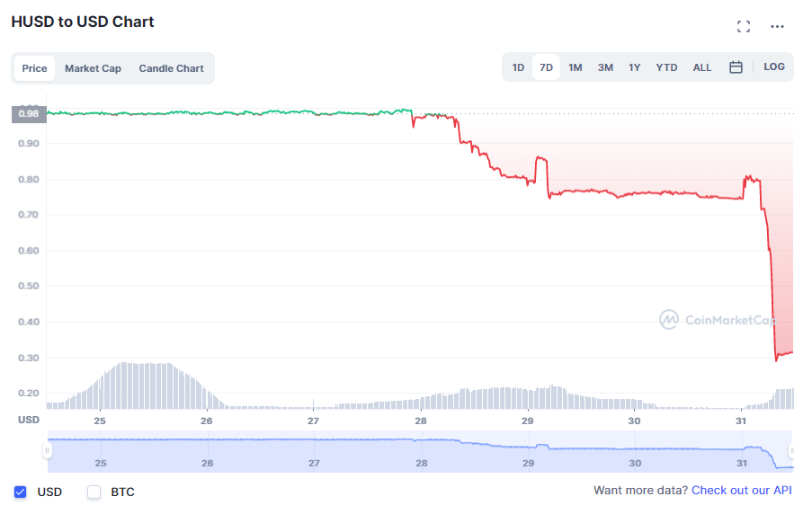Screen dimensions: 812x523
Task: Click the 30 date marker in navigator
Action: pos(635,463)
